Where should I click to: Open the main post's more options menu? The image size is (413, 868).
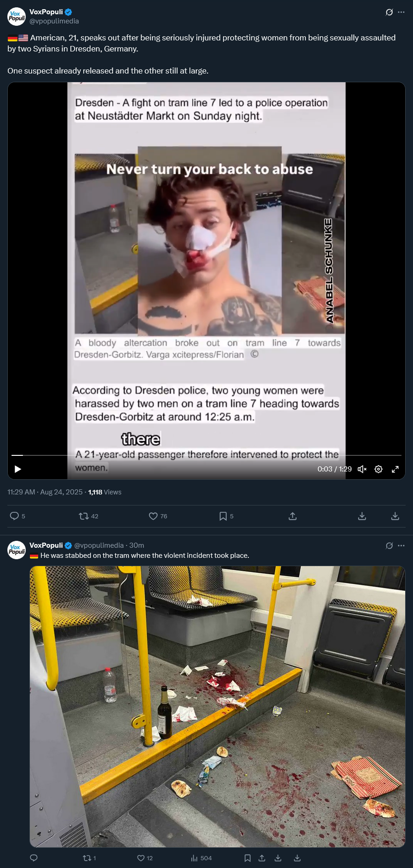[401, 12]
